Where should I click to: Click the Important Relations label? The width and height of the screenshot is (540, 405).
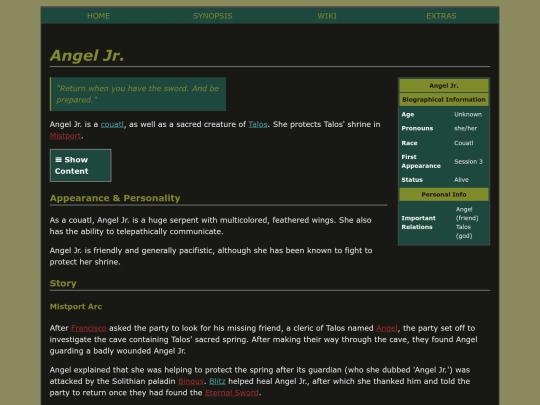tap(418, 222)
